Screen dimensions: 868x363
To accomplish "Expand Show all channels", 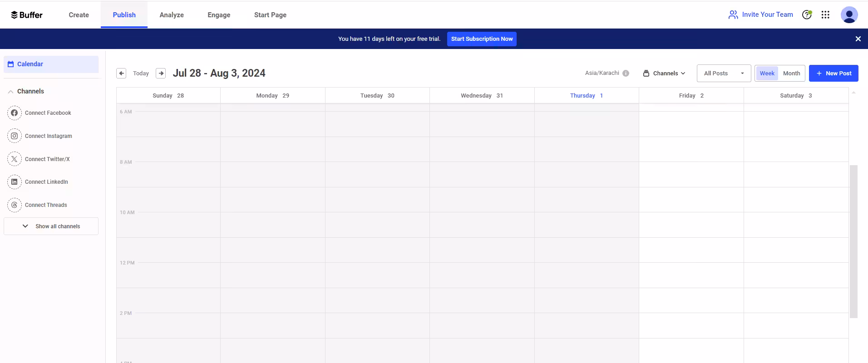I will pyautogui.click(x=51, y=226).
